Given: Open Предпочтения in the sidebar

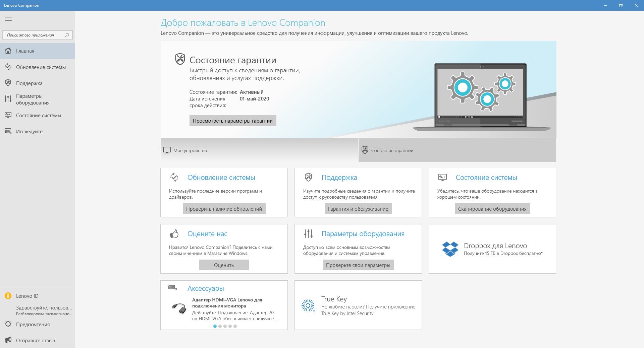Looking at the screenshot, I should pyautogui.click(x=37, y=324).
